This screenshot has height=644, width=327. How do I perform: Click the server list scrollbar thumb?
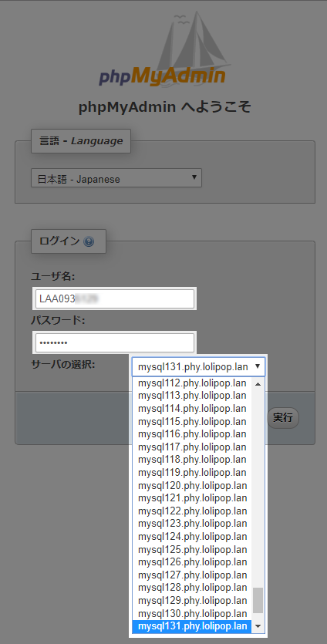[258, 600]
